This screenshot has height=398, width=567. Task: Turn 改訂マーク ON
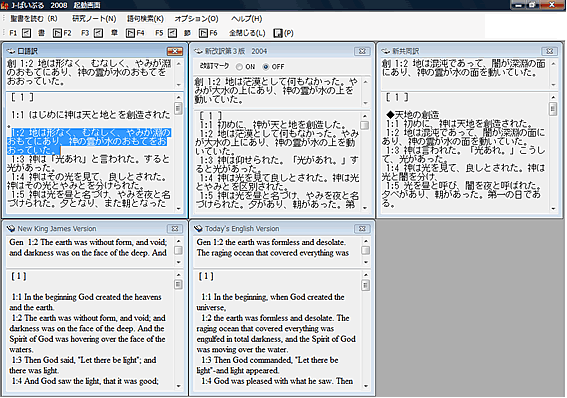(239, 67)
